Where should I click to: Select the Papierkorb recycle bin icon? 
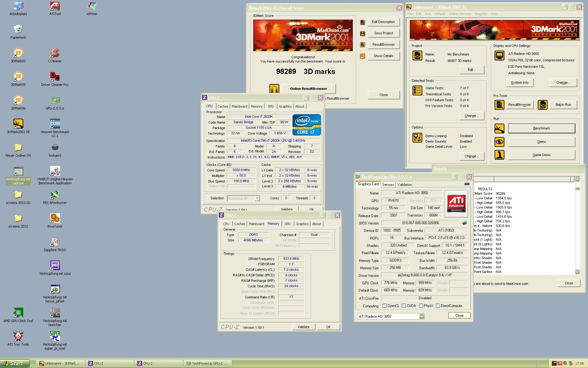tap(18, 32)
